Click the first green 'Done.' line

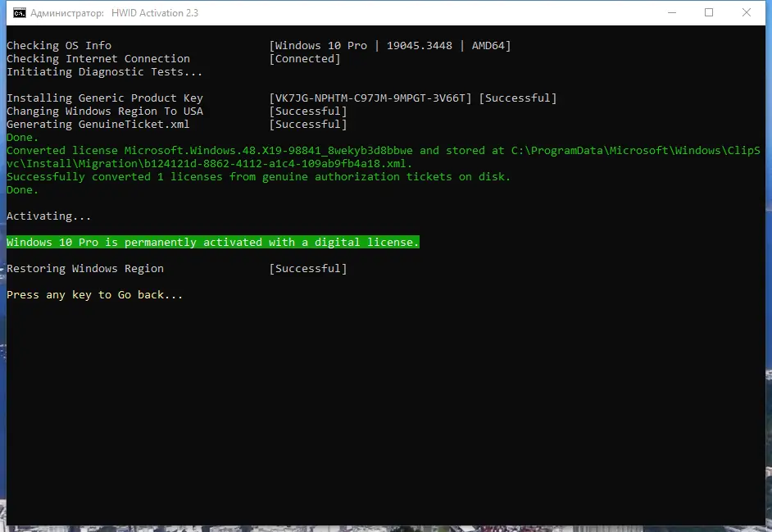click(x=22, y=138)
